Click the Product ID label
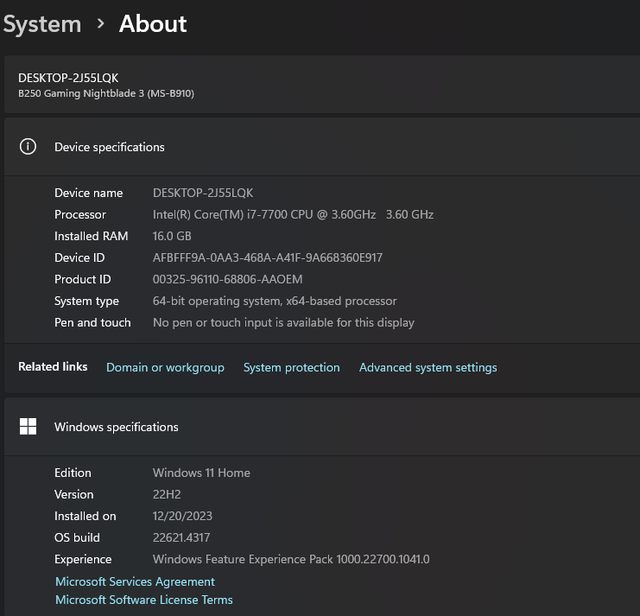 click(82, 279)
